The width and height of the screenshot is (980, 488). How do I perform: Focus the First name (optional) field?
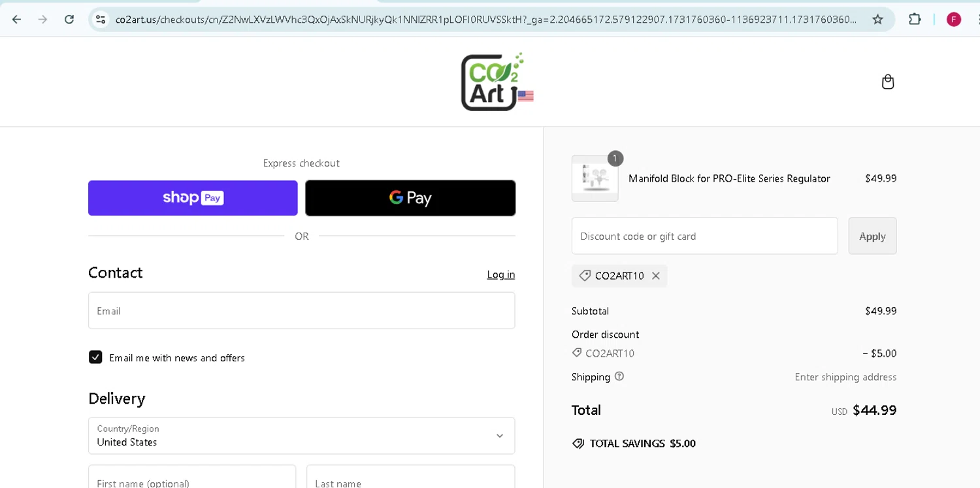(192, 476)
